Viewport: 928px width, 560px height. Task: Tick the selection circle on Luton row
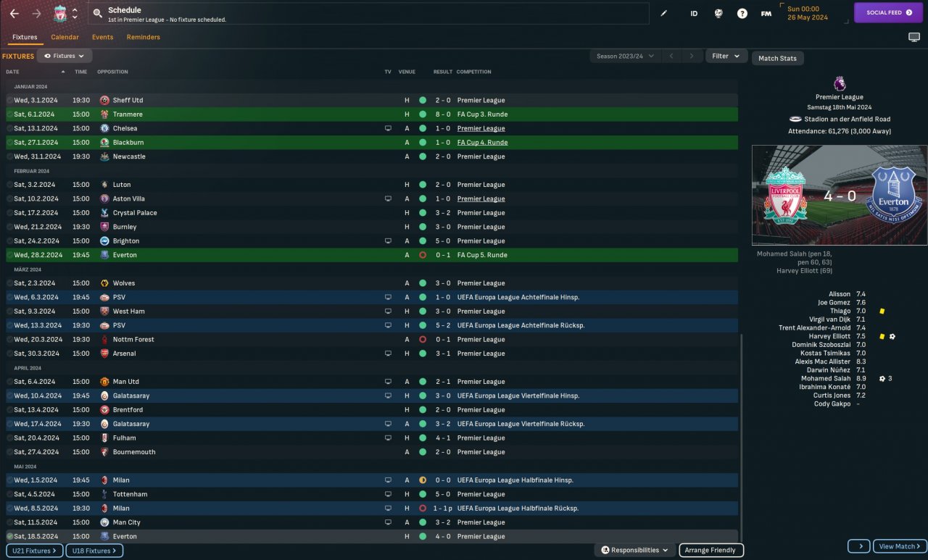point(9,185)
